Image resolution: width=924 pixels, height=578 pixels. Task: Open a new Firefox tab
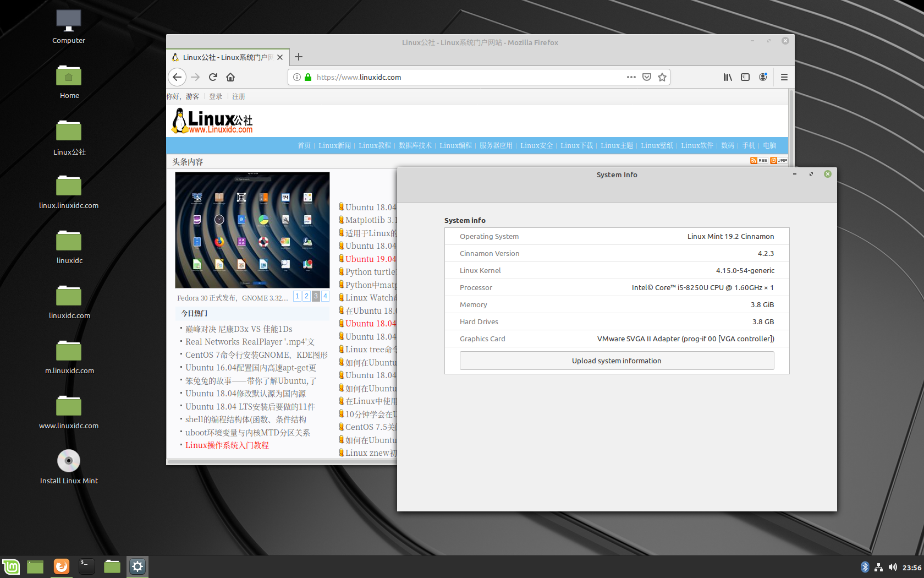(x=299, y=57)
